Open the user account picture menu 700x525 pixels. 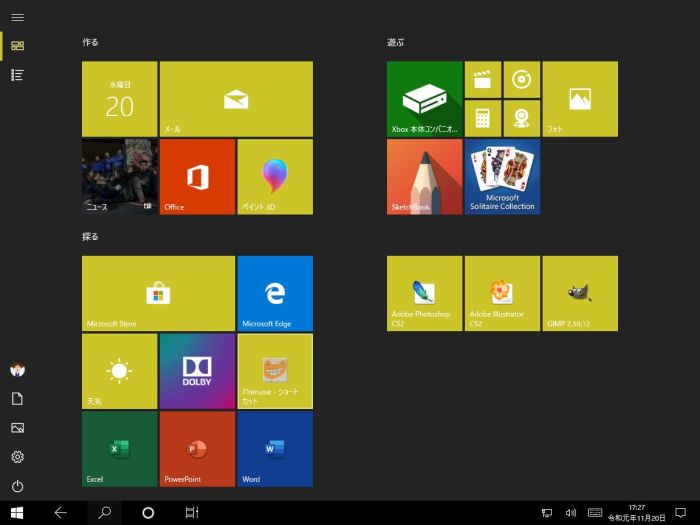coord(17,369)
